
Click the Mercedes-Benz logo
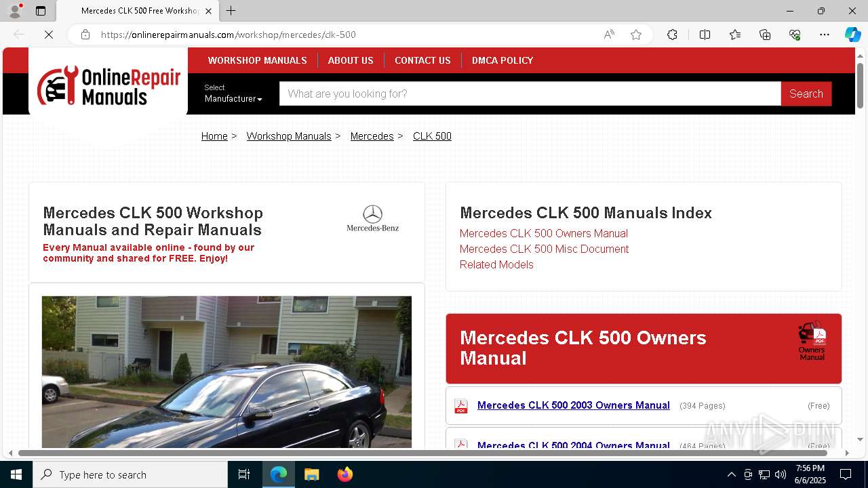372,218
